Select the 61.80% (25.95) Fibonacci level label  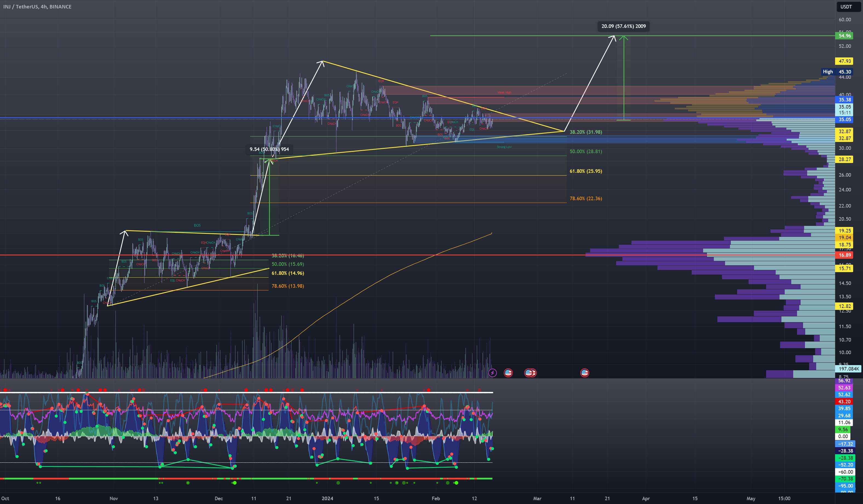click(586, 171)
